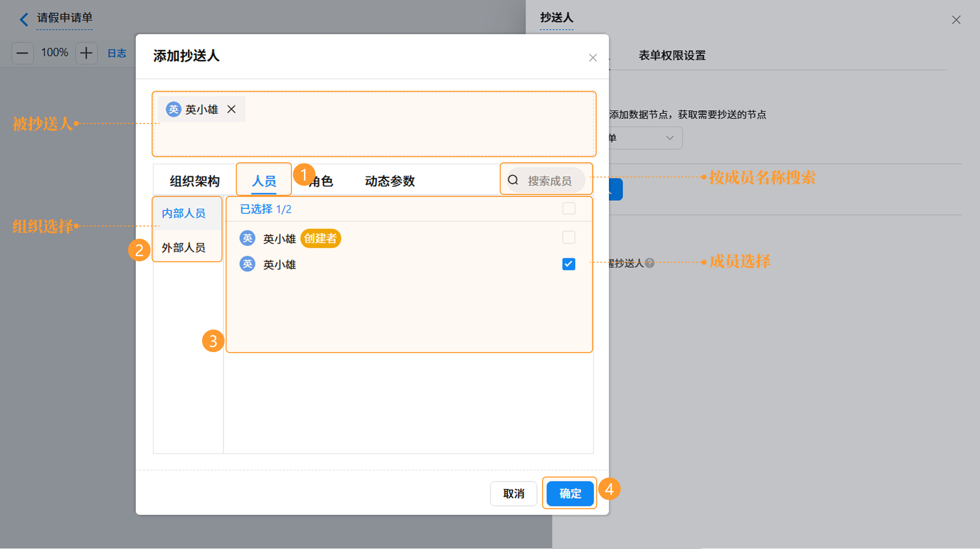Click the 搜索成员 search field

coord(546,180)
